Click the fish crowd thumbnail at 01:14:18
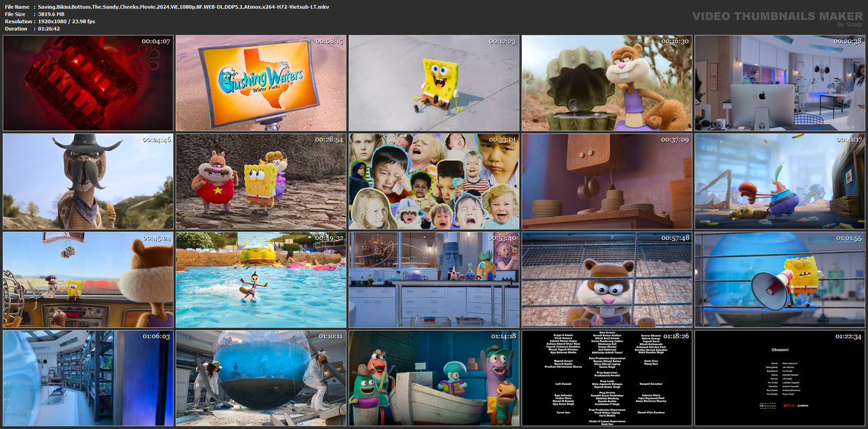868x429 pixels. [x=434, y=378]
